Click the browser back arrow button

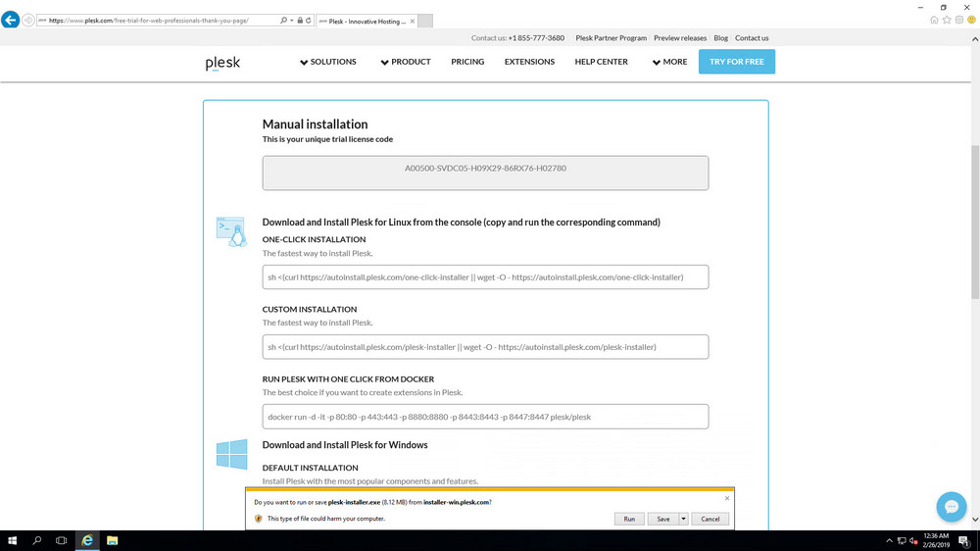[10, 20]
